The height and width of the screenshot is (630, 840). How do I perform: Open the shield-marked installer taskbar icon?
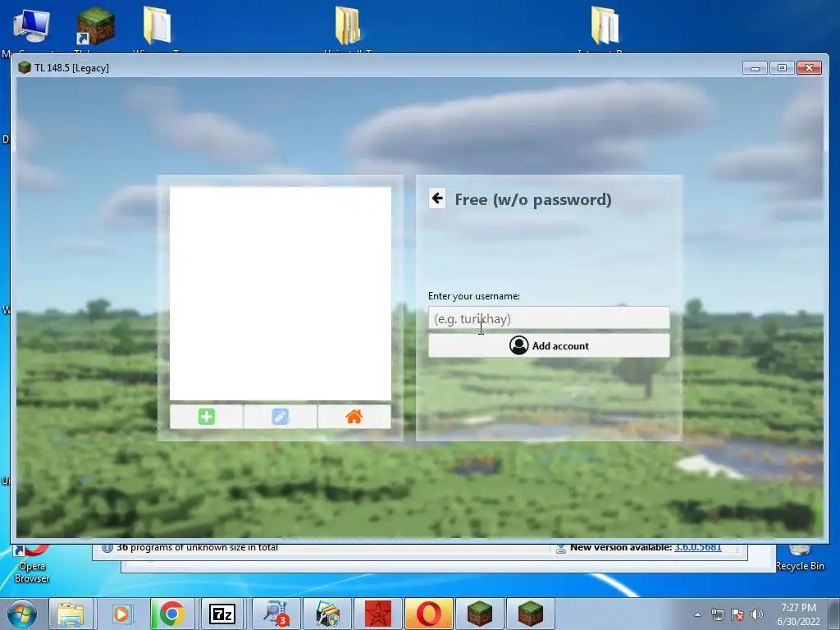click(x=326, y=614)
